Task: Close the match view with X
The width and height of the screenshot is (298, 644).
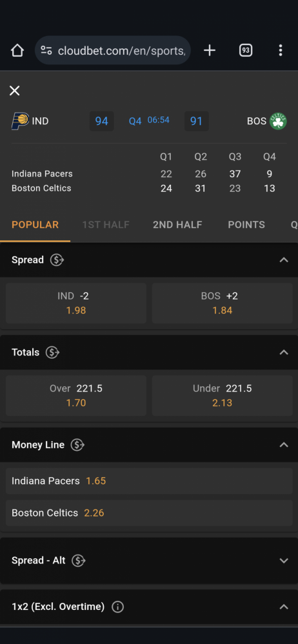Action: tap(14, 91)
